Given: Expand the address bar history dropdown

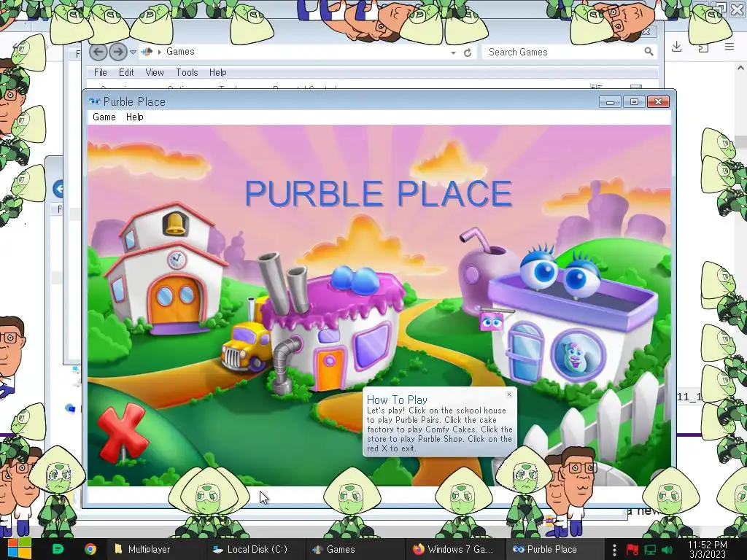Looking at the screenshot, I should click(454, 52).
